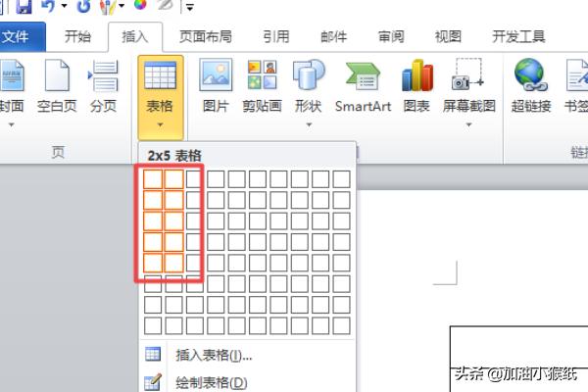
Task: Insert a Hyperlink (超链接)
Action: 531,83
